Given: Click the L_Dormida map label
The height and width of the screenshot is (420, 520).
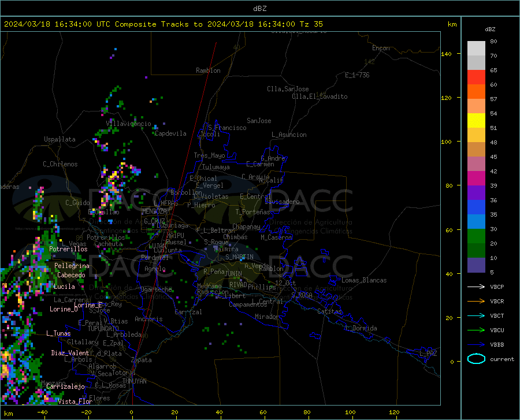Looking at the screenshot, I should (361, 328).
